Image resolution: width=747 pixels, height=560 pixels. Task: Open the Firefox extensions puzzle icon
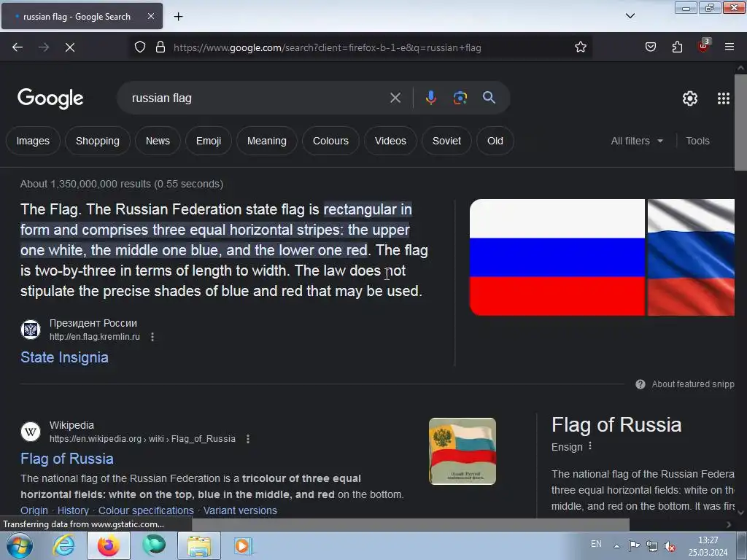coord(677,47)
